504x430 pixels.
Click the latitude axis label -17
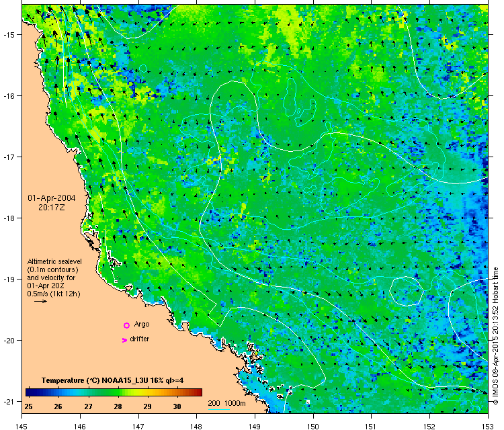click(x=8, y=157)
